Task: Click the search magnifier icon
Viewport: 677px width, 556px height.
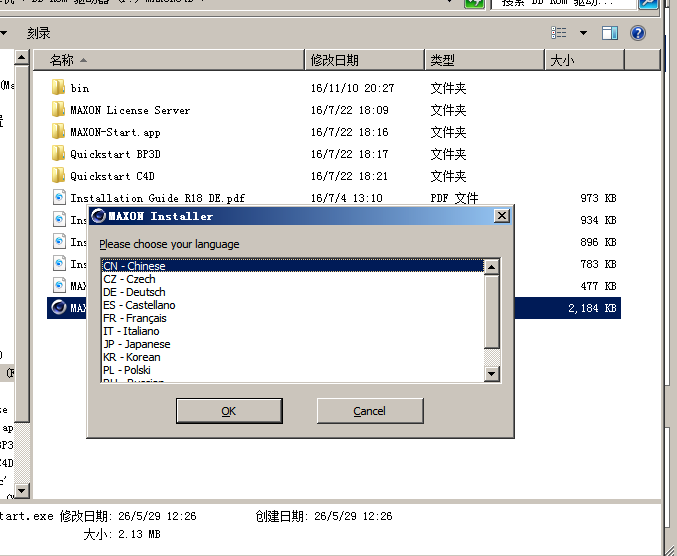Action: [x=649, y=3]
